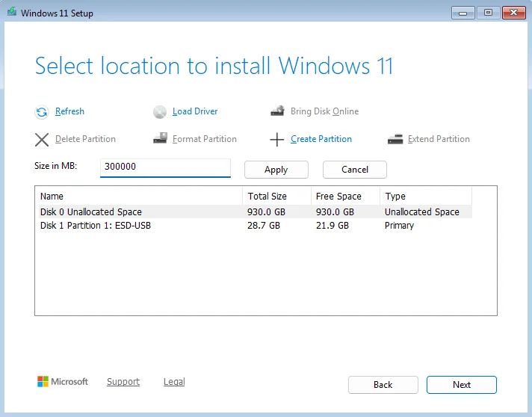Click Next to continue installation
Image resolution: width=532 pixels, height=417 pixels.
coord(462,385)
